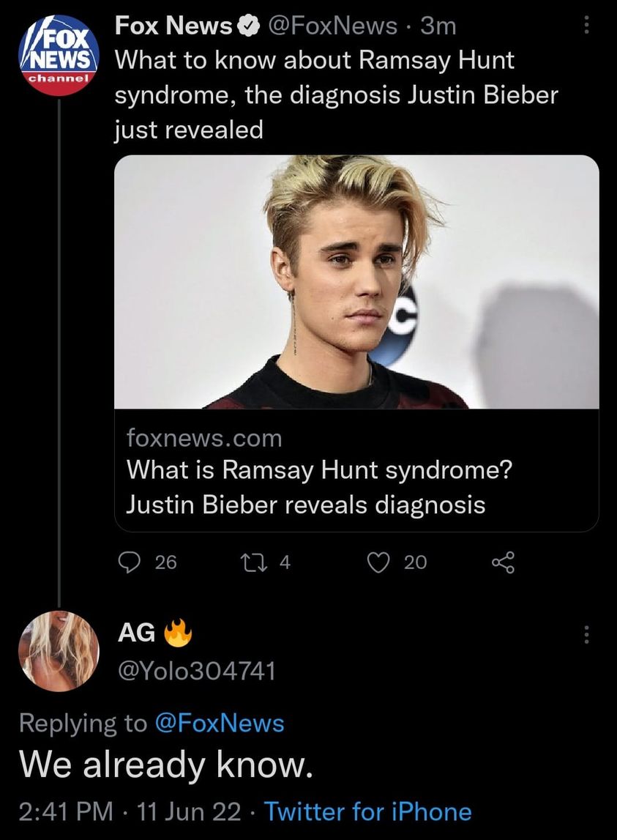Viewport: 617px width, 840px height.
Task: Click the fire emoji beside AG
Action: click(176, 635)
